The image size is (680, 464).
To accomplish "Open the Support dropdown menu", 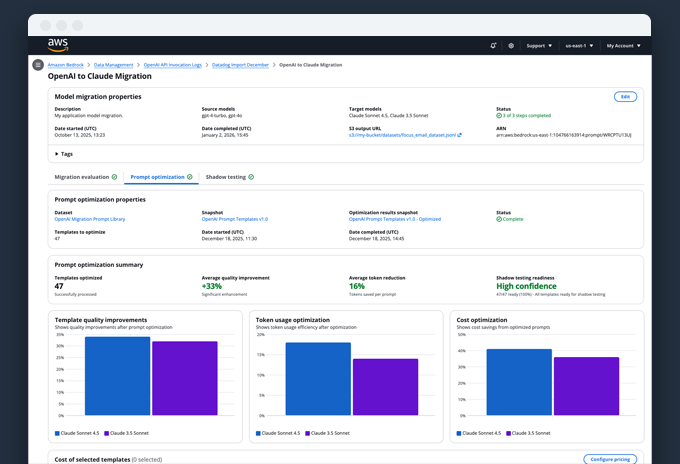I will 538,45.
